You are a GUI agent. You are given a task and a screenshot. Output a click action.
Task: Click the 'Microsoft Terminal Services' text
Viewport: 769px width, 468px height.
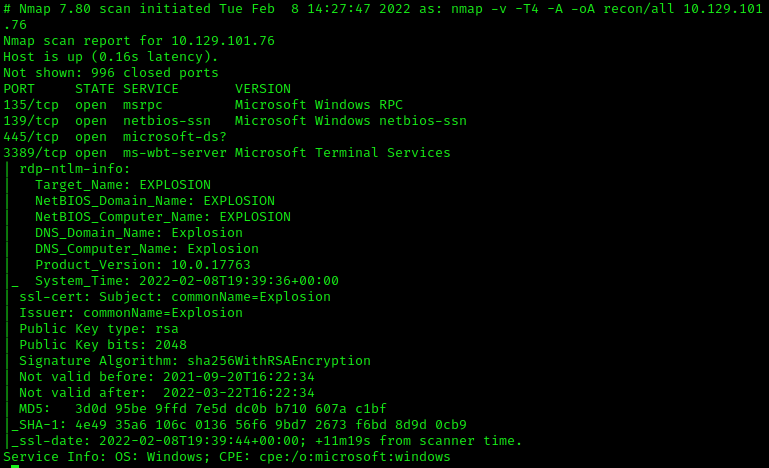coord(342,153)
